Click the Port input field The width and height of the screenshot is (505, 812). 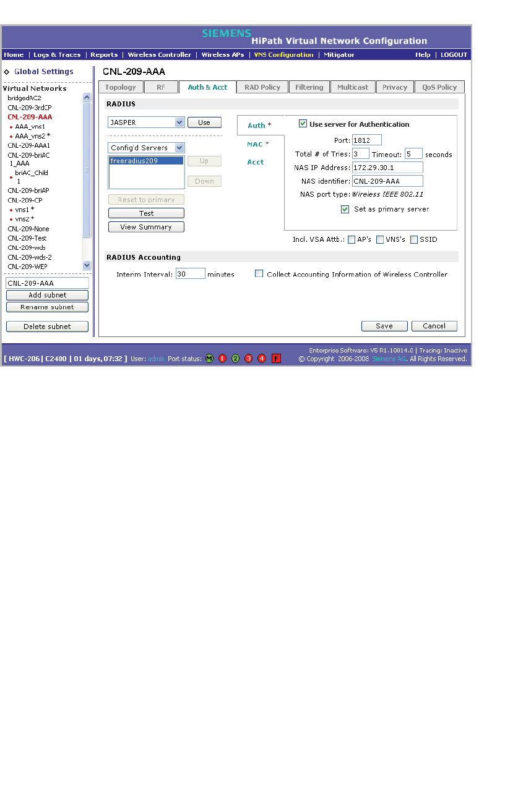click(367, 140)
